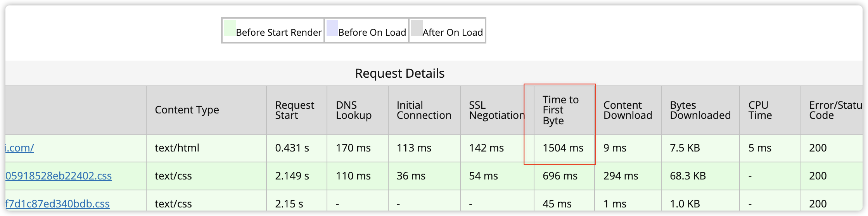
Task: Select the text/html content type cell
Action: [177, 148]
